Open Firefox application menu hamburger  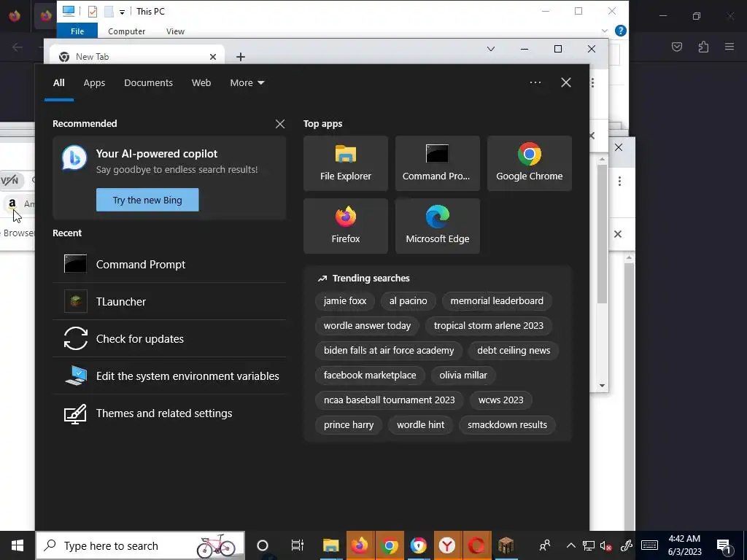click(x=729, y=47)
